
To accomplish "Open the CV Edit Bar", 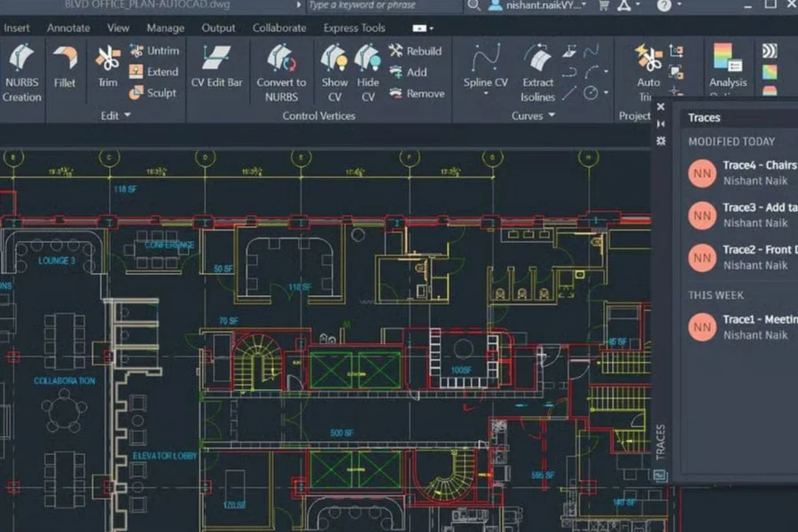I will (216, 68).
